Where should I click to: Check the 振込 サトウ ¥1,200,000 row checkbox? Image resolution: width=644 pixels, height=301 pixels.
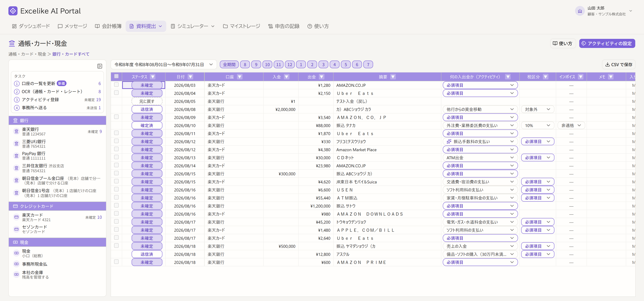116,205
